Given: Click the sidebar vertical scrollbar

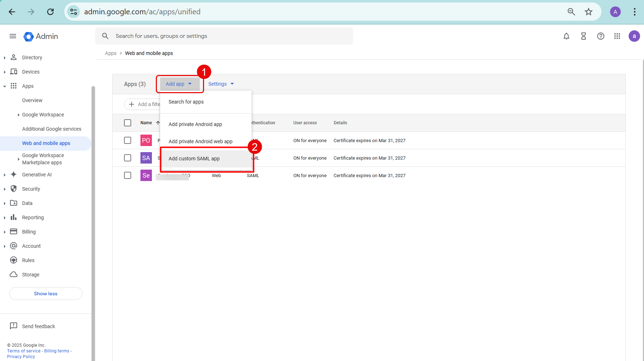Looking at the screenshot, I should (93, 214).
